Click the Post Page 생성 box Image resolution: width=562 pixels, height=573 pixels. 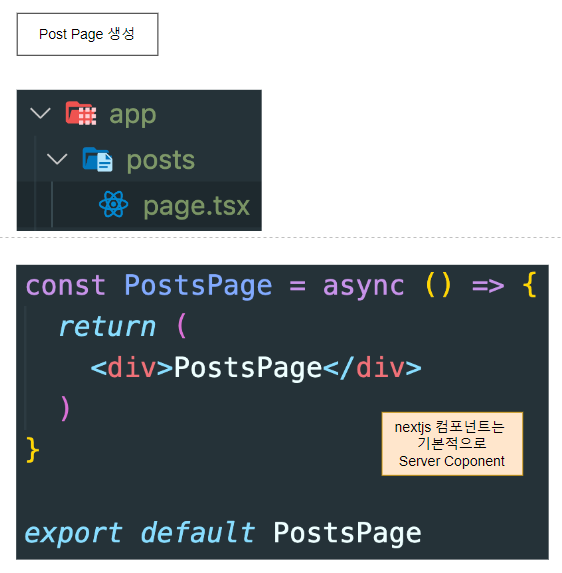(x=87, y=34)
